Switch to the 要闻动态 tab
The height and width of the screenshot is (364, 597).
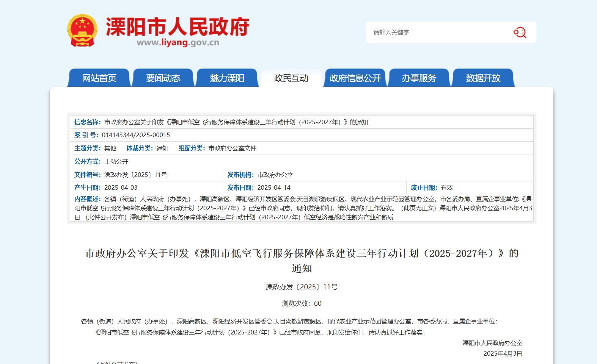pyautogui.click(x=163, y=78)
